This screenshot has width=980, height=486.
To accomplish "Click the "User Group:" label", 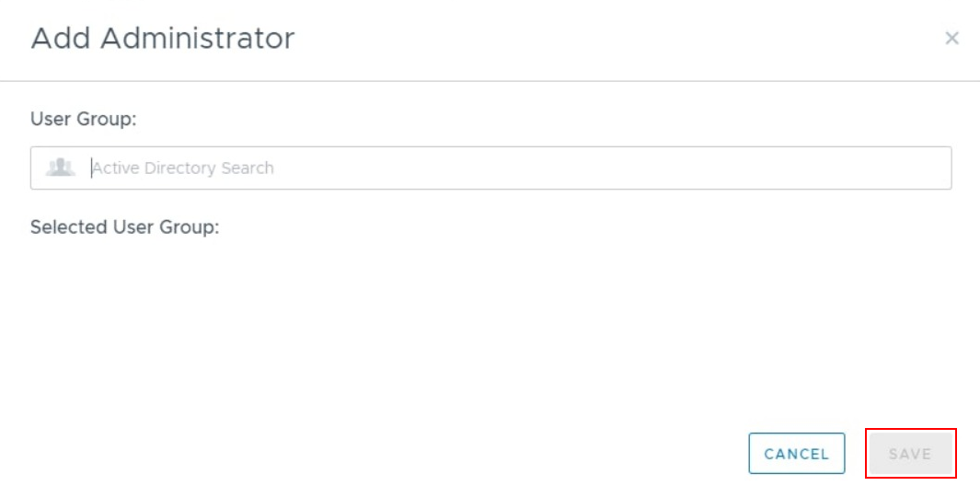I will point(84,119).
